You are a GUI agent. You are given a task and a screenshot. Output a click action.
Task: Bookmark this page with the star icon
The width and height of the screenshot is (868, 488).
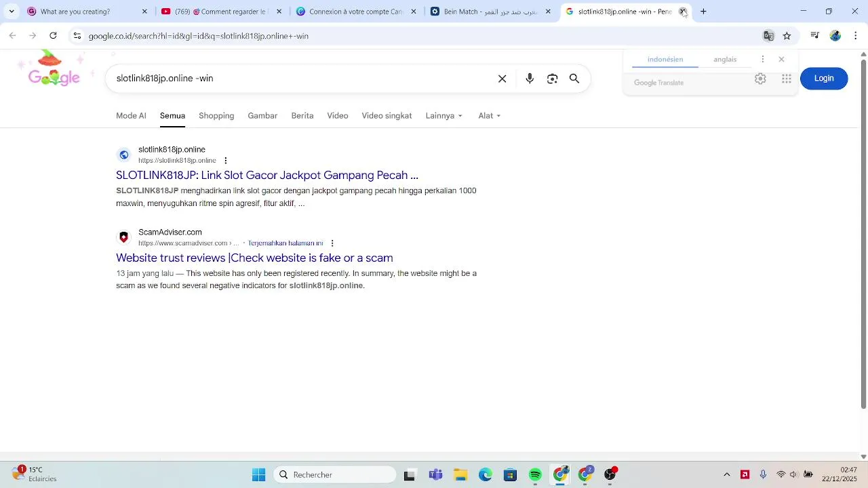[787, 36]
